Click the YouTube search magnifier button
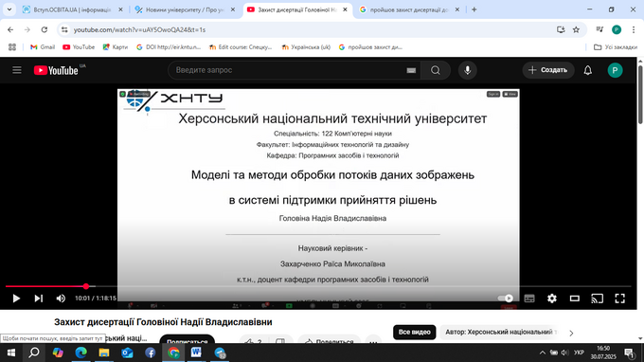The height and width of the screenshot is (362, 644). click(x=436, y=70)
